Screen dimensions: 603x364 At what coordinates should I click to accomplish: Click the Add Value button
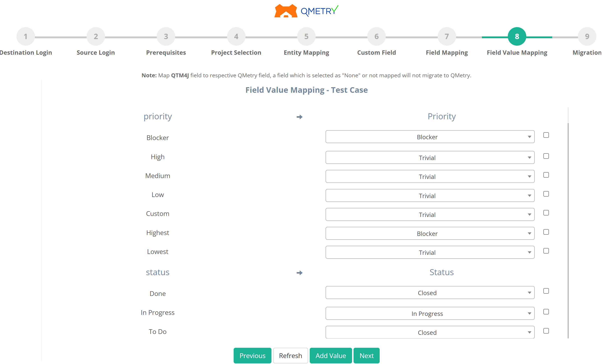tap(331, 355)
